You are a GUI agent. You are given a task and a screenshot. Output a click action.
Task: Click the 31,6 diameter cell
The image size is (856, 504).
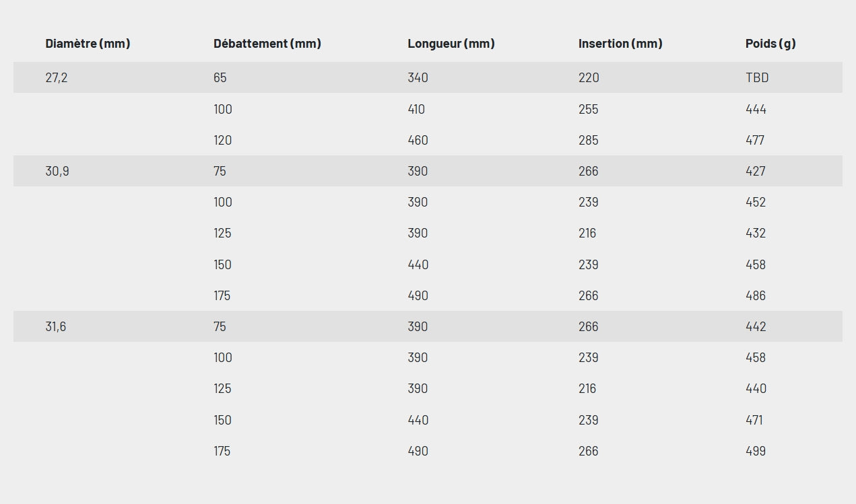56,327
